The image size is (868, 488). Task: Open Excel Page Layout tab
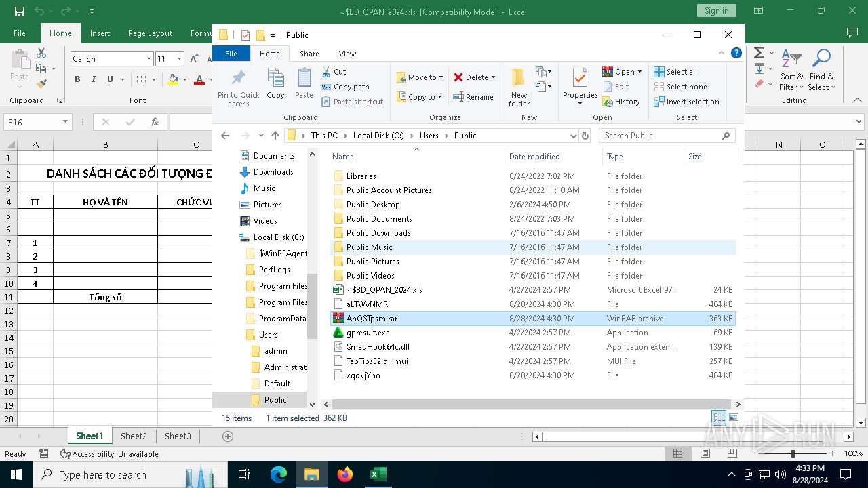[x=150, y=33]
